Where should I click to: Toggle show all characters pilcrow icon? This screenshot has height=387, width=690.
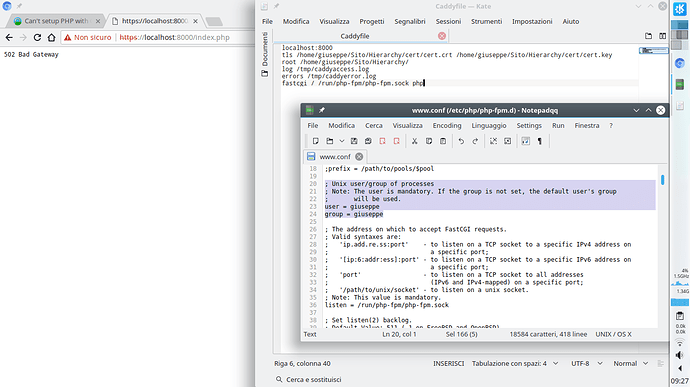click(540, 141)
